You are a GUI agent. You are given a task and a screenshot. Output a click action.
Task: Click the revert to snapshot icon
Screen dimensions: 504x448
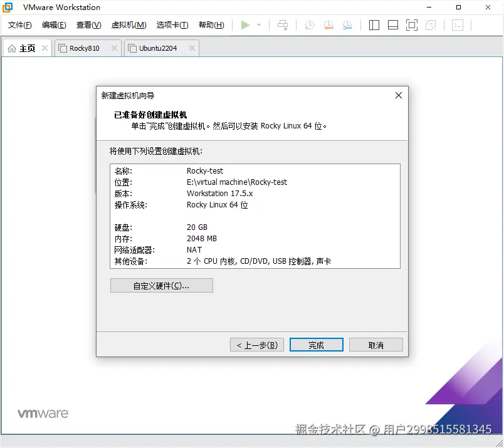(x=328, y=25)
